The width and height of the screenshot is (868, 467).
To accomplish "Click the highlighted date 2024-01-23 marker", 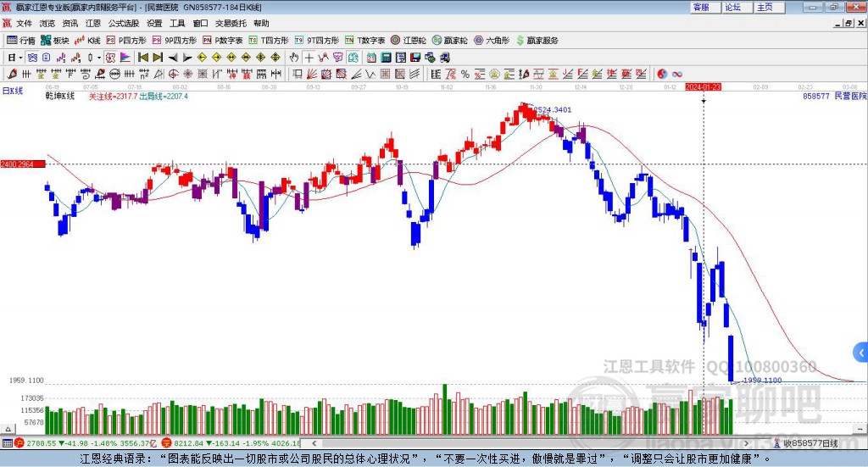I will pos(703,86).
